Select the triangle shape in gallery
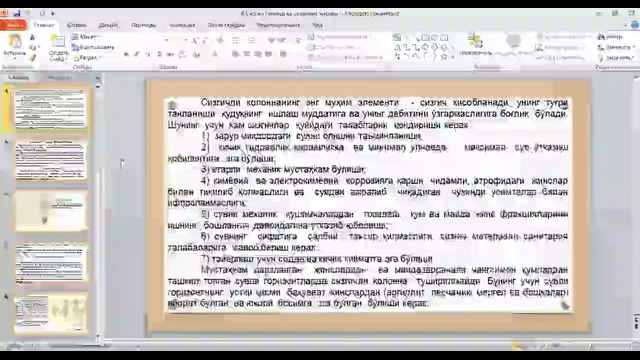 pyautogui.click(x=397, y=47)
